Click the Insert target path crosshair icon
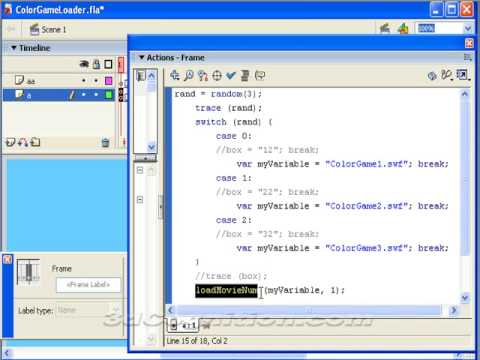The height and width of the screenshot is (360, 480). point(217,76)
